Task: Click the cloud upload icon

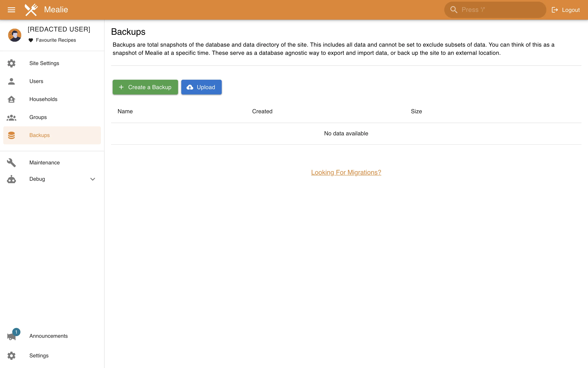Action: click(x=190, y=87)
